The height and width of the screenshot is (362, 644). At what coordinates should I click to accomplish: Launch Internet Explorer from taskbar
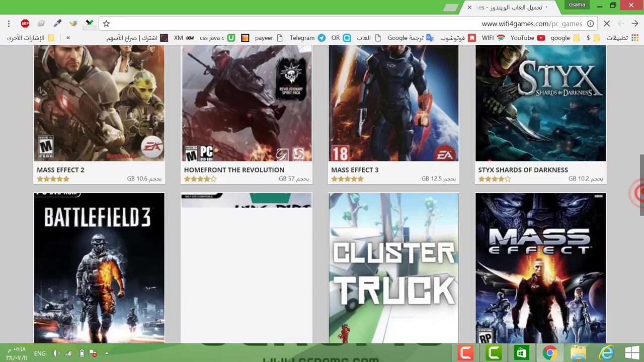pyautogui.click(x=606, y=353)
